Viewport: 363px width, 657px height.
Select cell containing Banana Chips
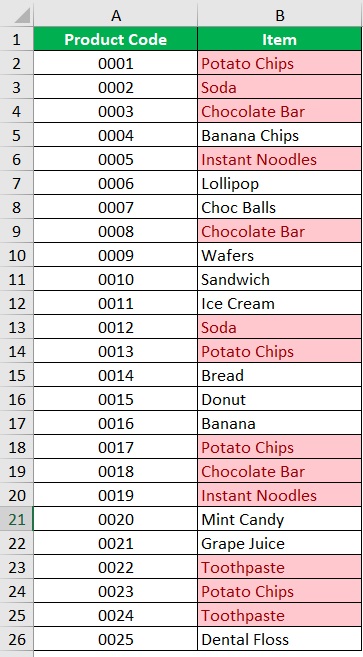(x=279, y=135)
